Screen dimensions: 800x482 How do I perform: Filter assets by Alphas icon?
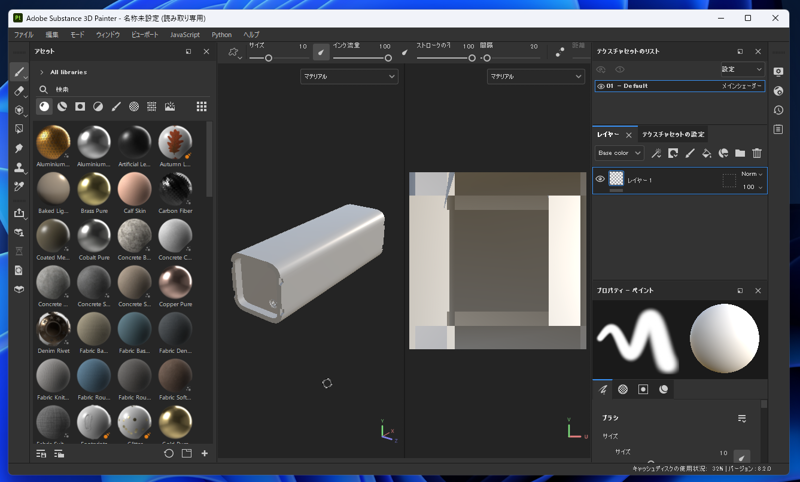click(134, 106)
